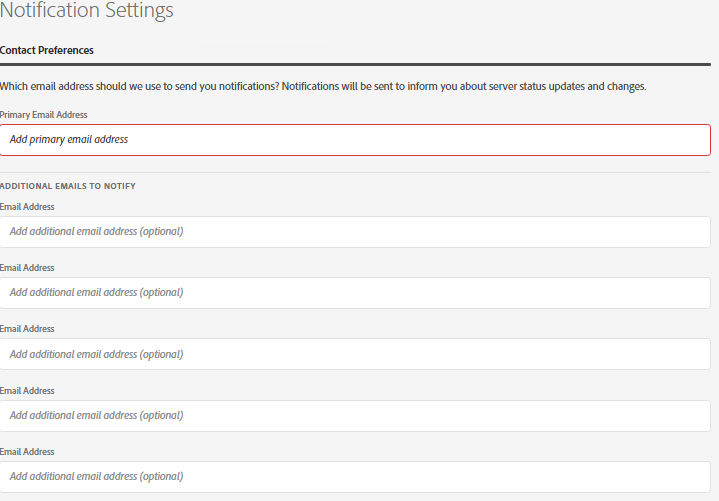Click the 'Primary Email Address' label

coord(44,115)
